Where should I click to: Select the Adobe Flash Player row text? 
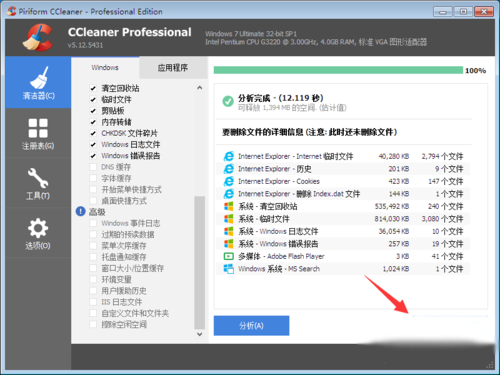click(x=281, y=256)
